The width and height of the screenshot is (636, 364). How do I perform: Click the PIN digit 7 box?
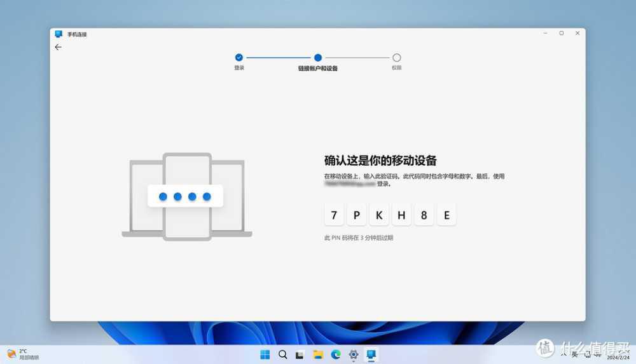pyautogui.click(x=334, y=215)
